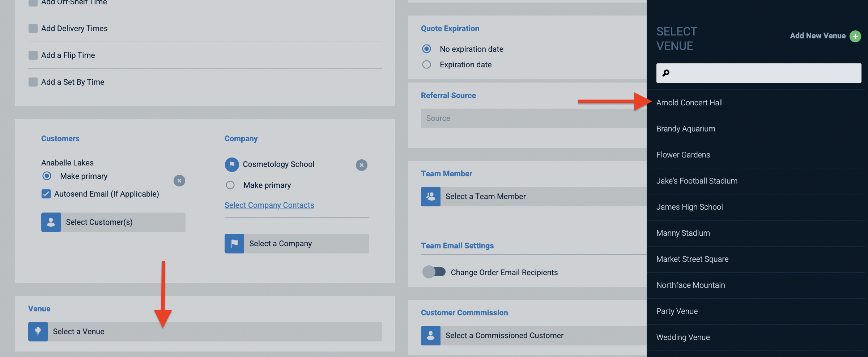Click the Cosmetology School company name
This screenshot has width=868, height=357.
[x=278, y=164]
